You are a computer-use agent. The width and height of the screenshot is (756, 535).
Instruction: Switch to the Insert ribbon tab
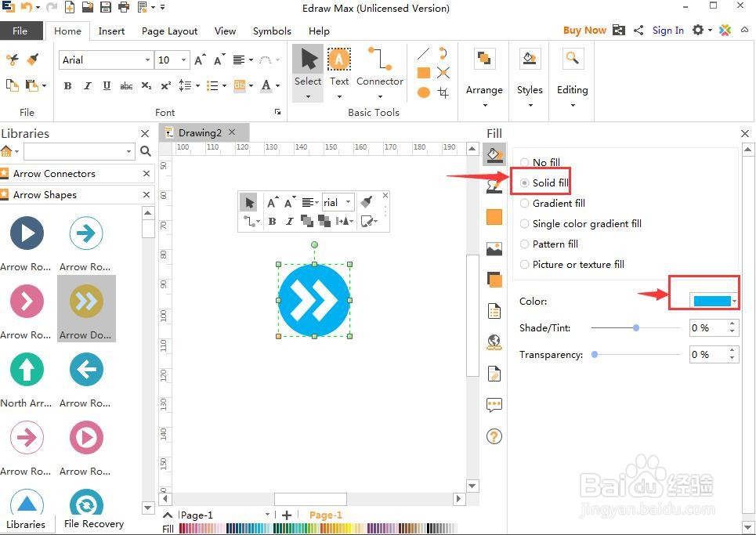(111, 31)
